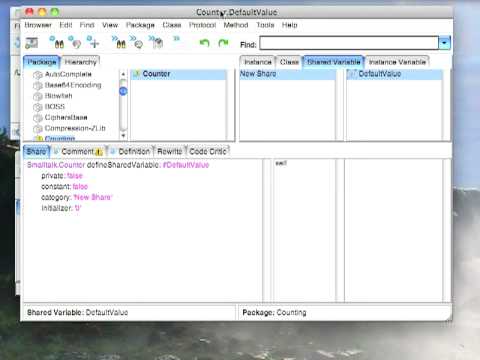Viewport: 480px width, 360px height.
Task: Select the Blowfish package
Action: (x=58, y=96)
